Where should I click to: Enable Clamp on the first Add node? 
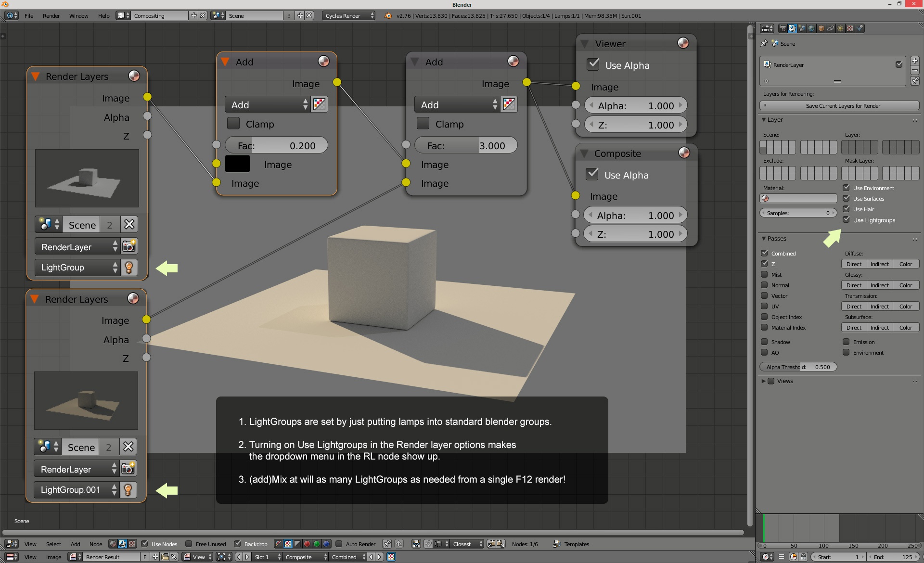(233, 123)
